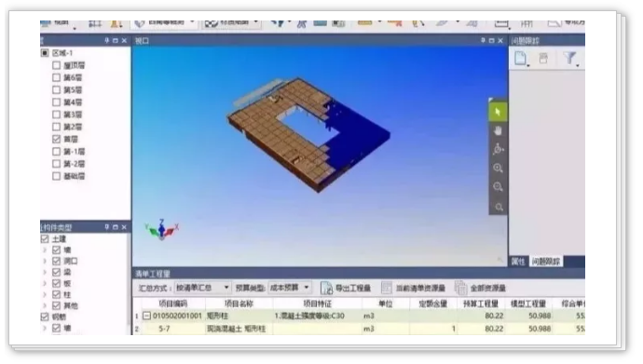Switch to the 问题跟踪 bottom tab

tap(546, 262)
